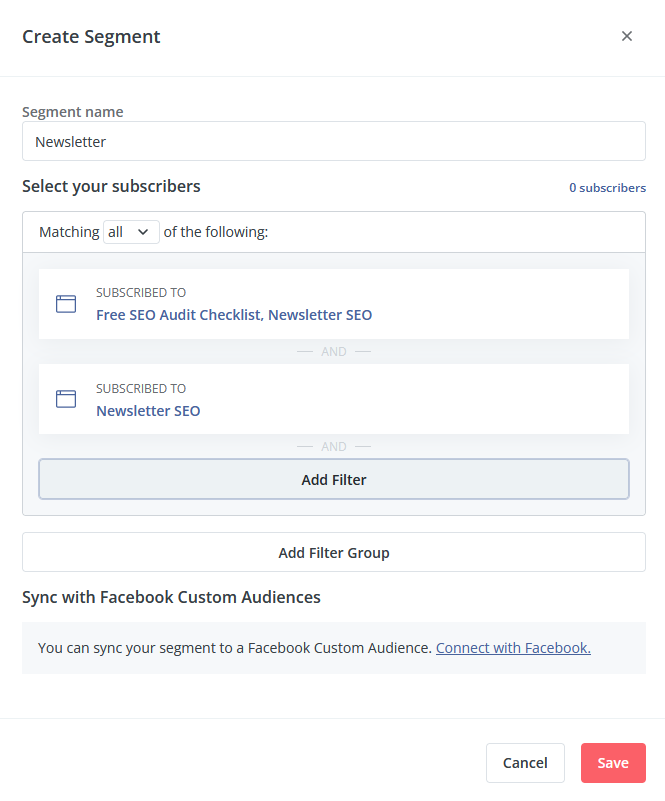
Task: Click the Facebook sync info box
Action: point(334,648)
